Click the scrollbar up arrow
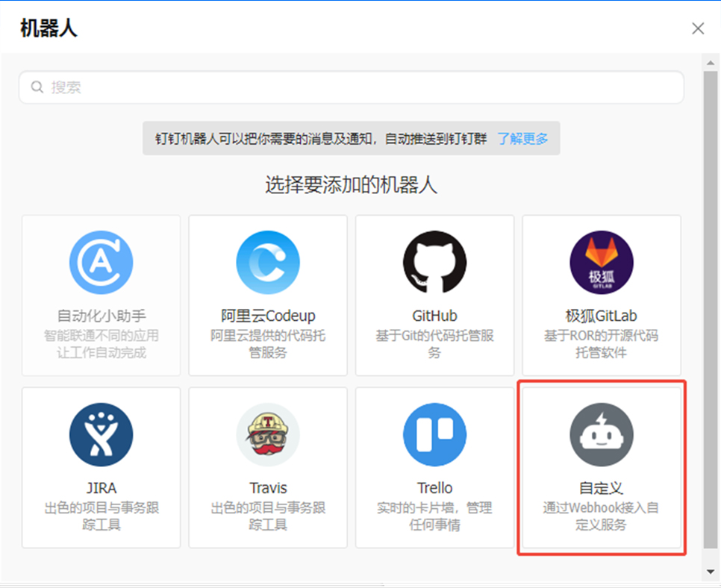Viewport: 721px width, 588px height. (711, 63)
